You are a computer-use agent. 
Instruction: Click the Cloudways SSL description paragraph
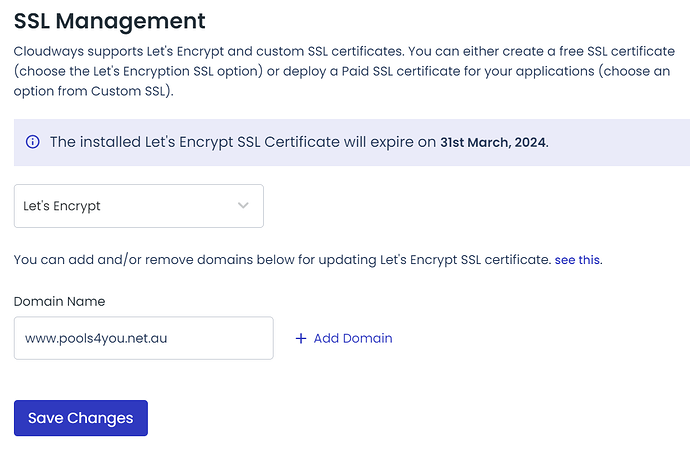click(350, 71)
